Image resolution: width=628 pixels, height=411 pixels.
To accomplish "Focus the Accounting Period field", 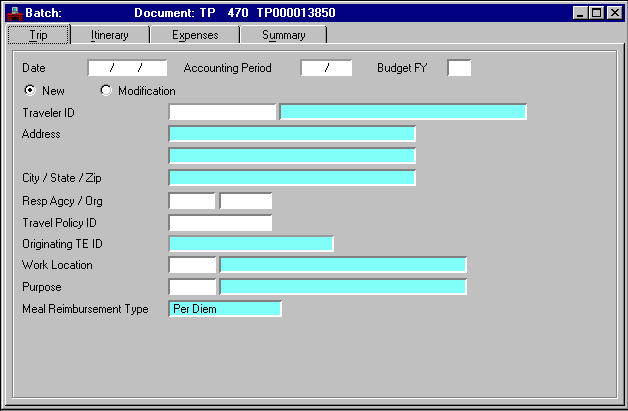I will tap(326, 68).
